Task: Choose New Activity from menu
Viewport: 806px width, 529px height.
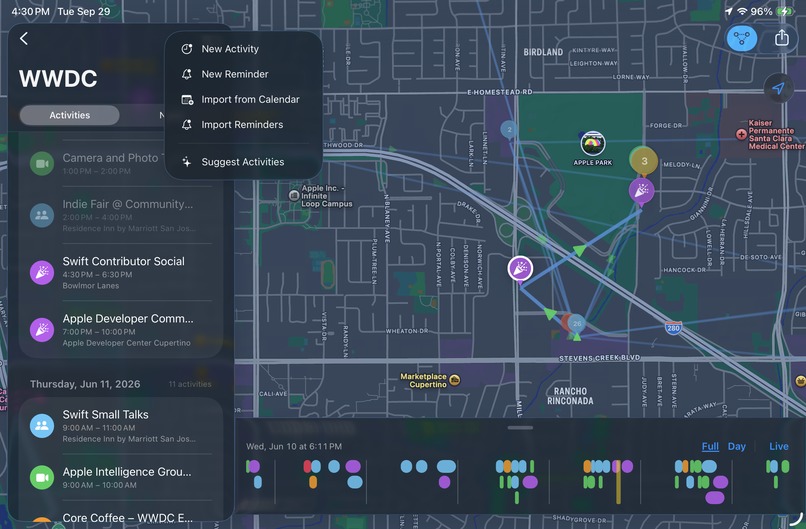Action: tap(244, 49)
